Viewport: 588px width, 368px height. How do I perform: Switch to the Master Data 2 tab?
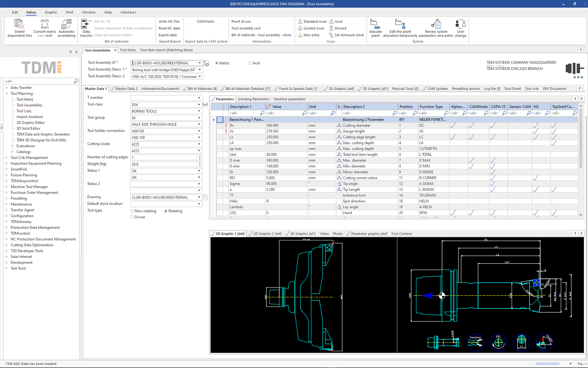126,89
